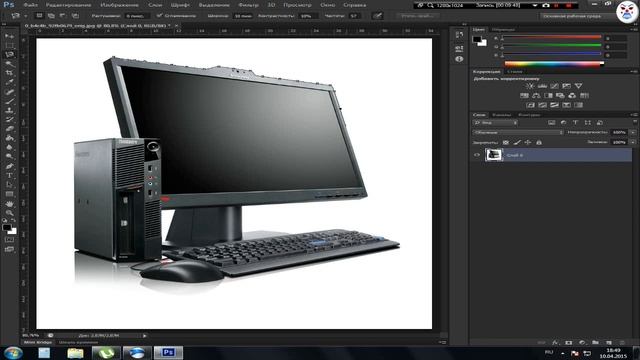
Task: Select the Zoom tool in the toolbox
Action: [x=9, y=213]
